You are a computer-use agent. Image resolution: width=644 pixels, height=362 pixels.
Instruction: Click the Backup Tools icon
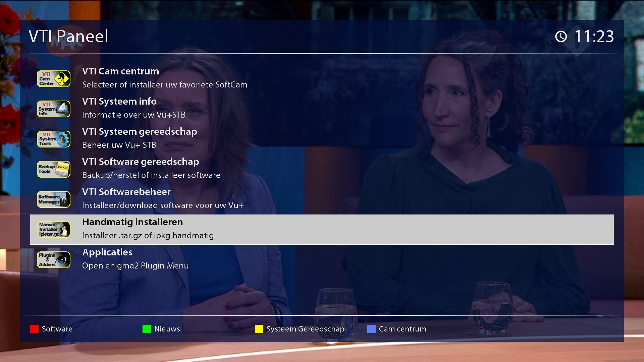(54, 169)
